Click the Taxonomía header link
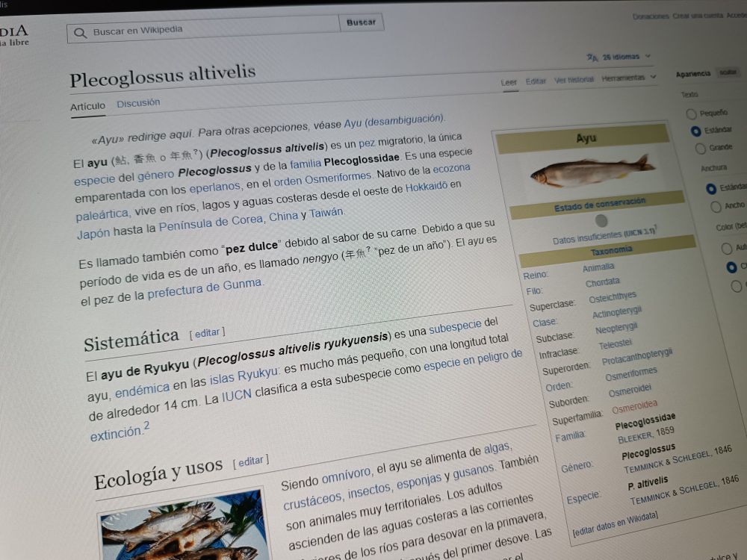747x560 pixels. coord(611,250)
